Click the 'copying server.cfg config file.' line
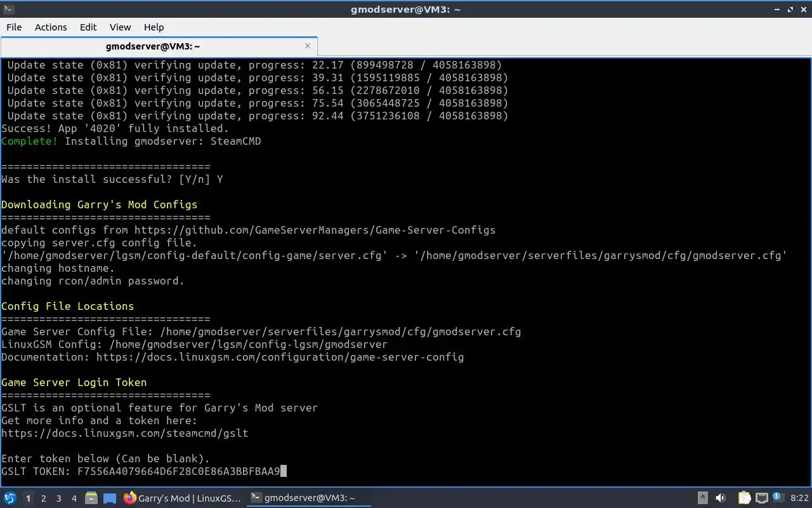The width and height of the screenshot is (812, 508). [x=100, y=243]
